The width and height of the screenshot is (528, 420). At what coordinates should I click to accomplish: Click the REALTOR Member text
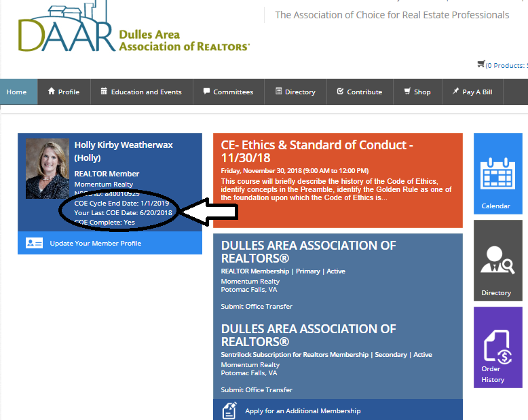pos(107,174)
